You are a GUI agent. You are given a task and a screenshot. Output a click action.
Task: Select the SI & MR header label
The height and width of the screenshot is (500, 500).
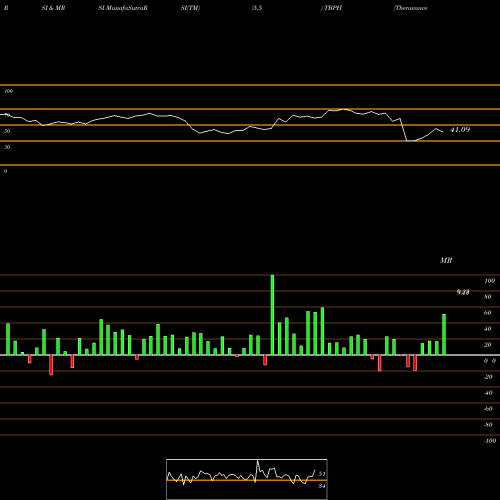[x=53, y=8]
